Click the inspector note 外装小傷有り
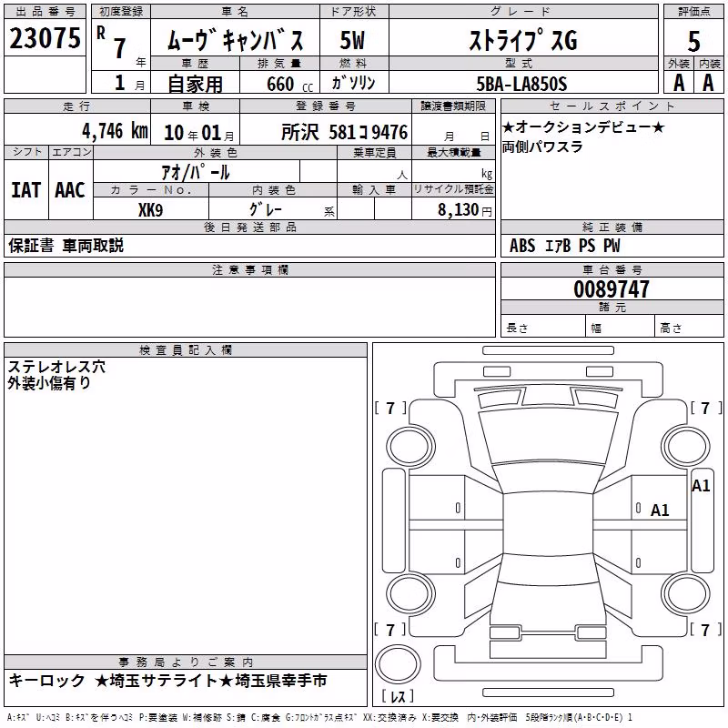The image size is (728, 728). click(x=49, y=383)
